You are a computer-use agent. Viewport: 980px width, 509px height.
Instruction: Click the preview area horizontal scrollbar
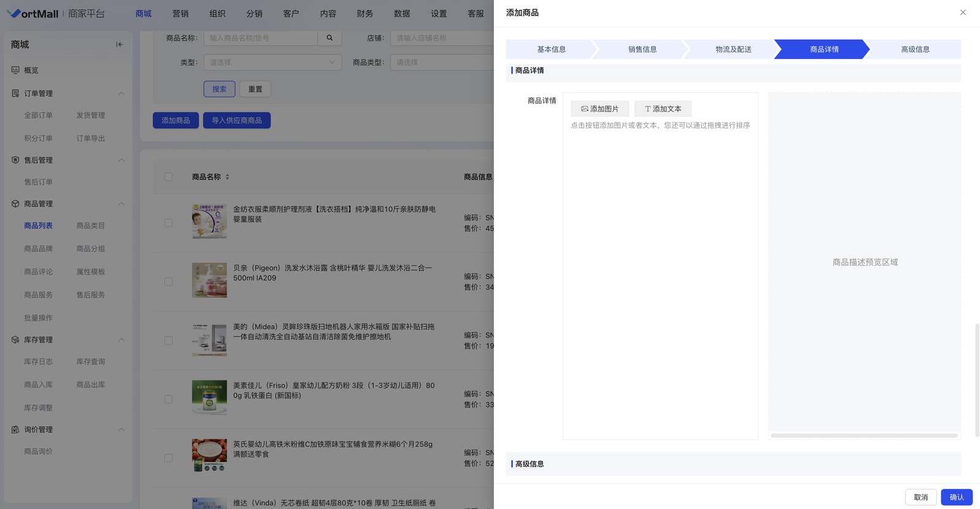coord(864,435)
